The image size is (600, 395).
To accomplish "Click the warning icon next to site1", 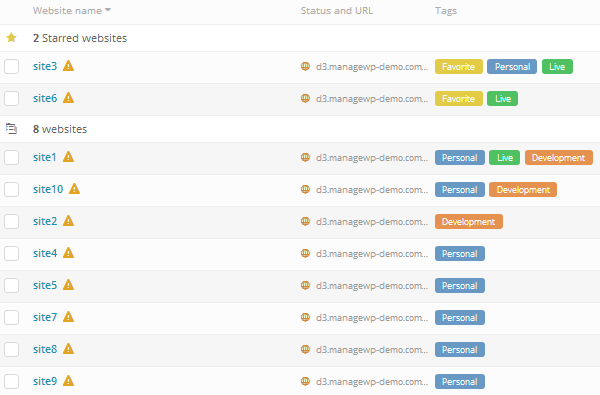I will [x=68, y=157].
